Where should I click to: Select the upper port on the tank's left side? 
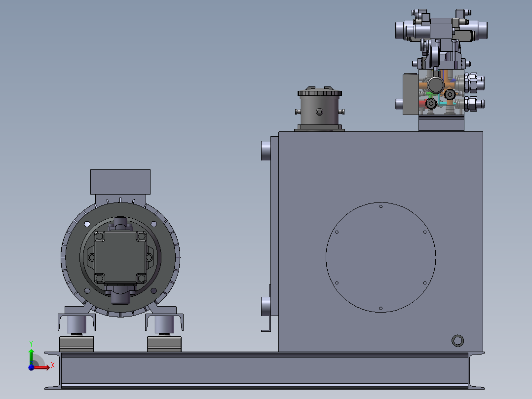pyautogui.click(x=266, y=151)
